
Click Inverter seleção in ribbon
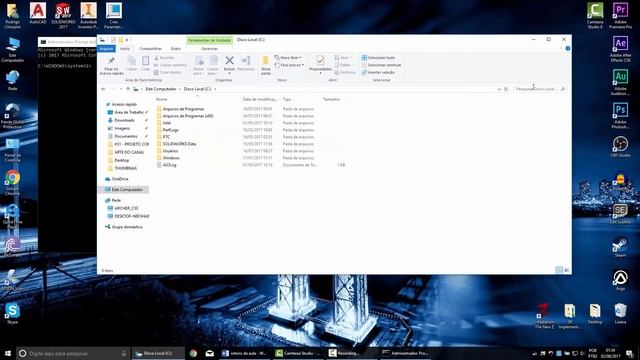click(x=378, y=72)
